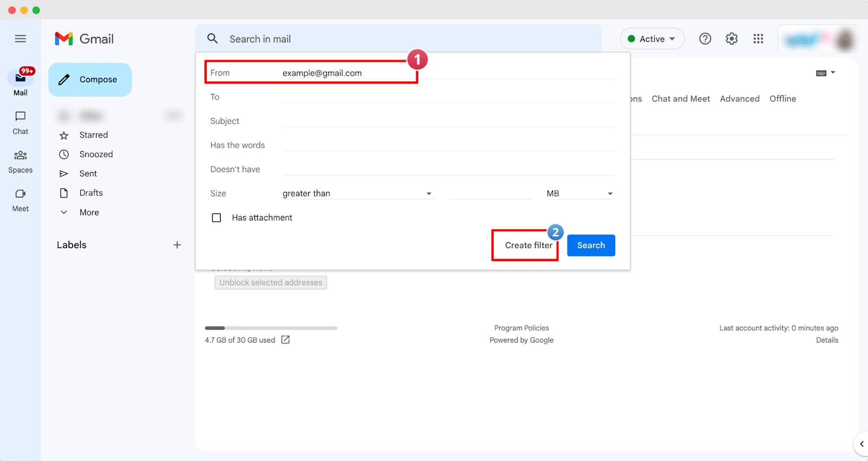Click the Create filter button
Image resolution: width=868 pixels, height=461 pixels.
point(528,245)
